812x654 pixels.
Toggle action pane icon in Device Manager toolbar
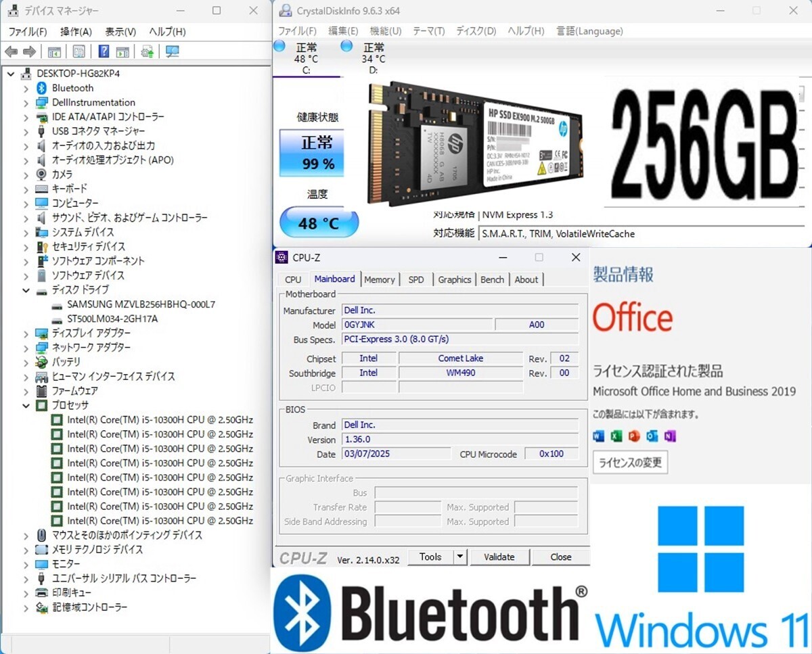pyautogui.click(x=122, y=52)
